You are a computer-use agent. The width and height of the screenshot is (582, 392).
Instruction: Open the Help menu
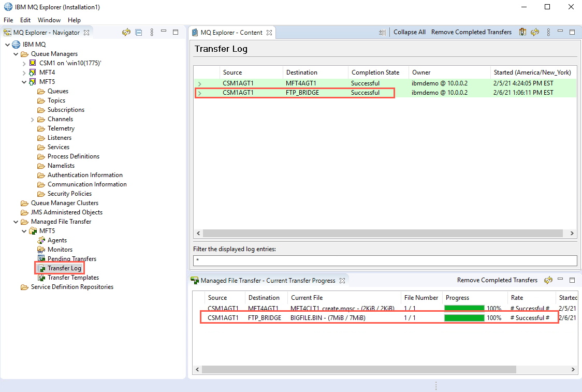click(74, 20)
